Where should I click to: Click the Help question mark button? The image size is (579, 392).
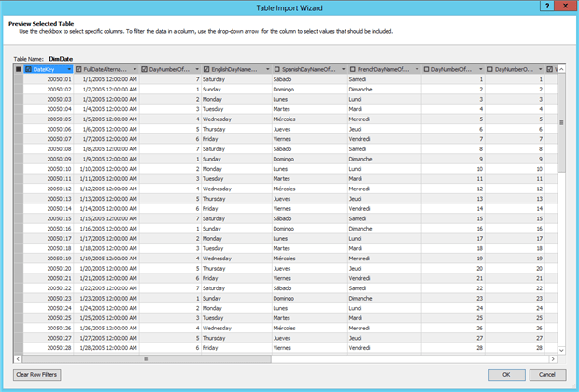click(x=547, y=6)
